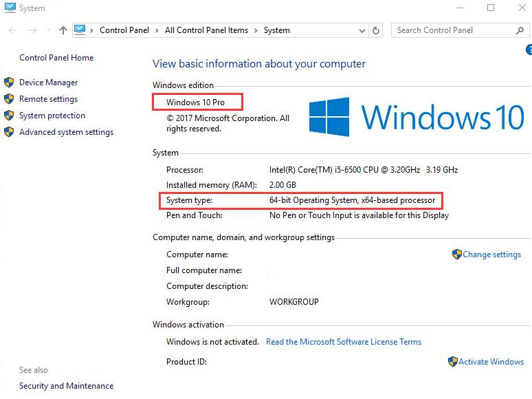The width and height of the screenshot is (532, 399).
Task: Select System breadcrumb in address bar
Action: pyautogui.click(x=277, y=30)
